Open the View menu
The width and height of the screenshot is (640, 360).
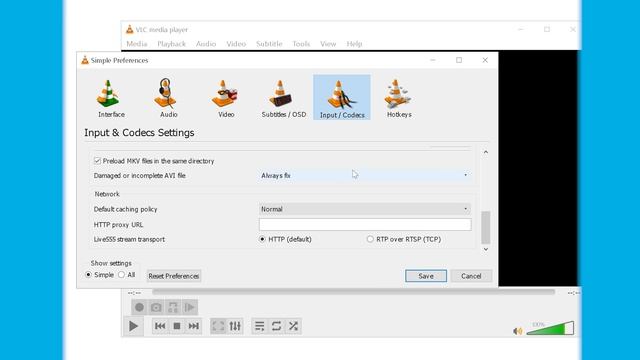click(x=328, y=44)
